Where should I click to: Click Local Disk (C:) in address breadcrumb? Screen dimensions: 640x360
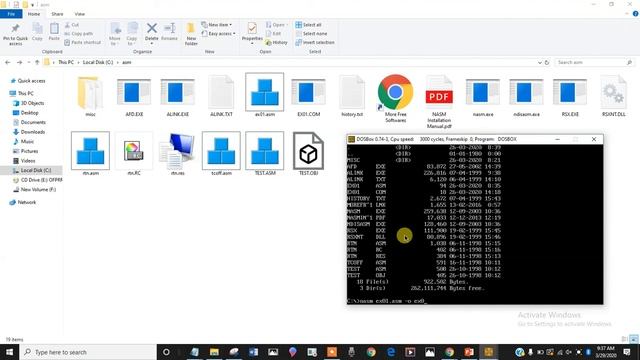98,62
